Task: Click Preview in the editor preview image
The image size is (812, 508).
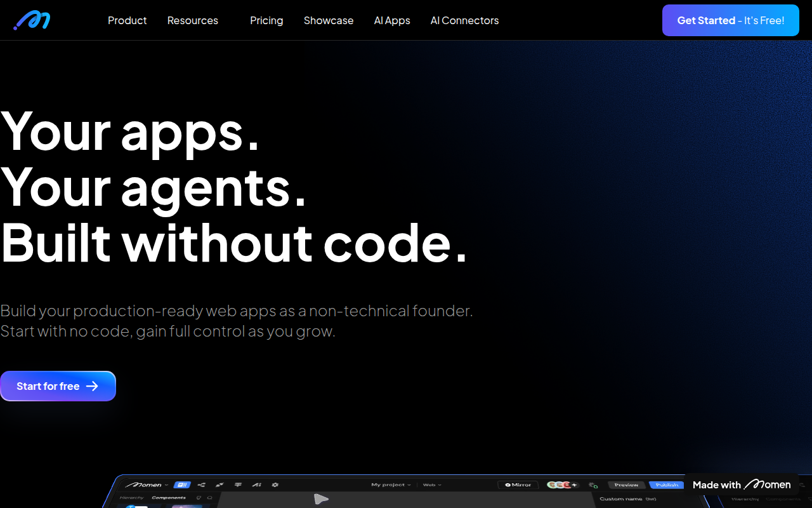Action: [x=626, y=485]
